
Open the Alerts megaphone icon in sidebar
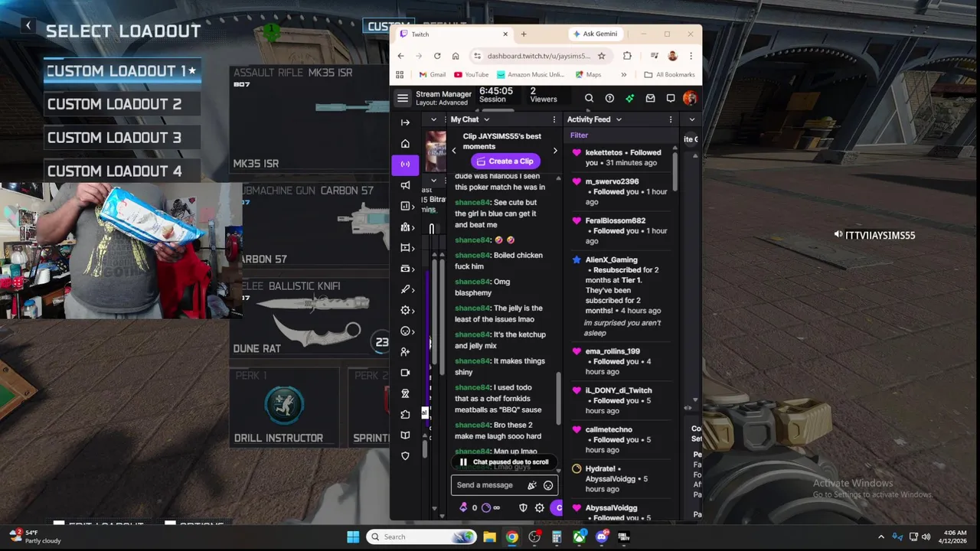point(405,185)
